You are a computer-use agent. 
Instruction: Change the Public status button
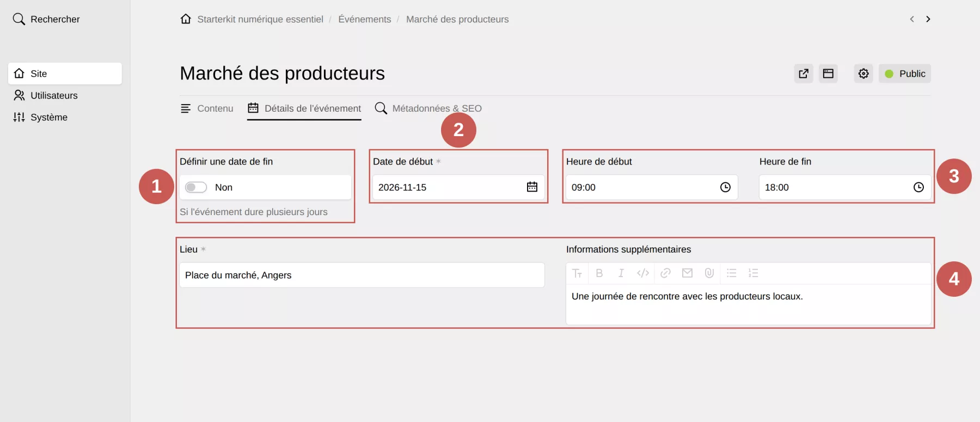[905, 74]
